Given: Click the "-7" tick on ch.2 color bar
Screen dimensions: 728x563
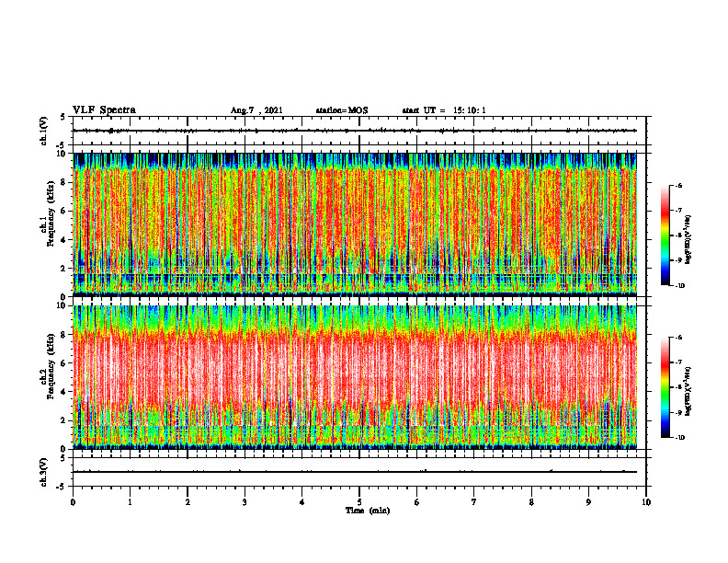Looking at the screenshot, I should (678, 362).
